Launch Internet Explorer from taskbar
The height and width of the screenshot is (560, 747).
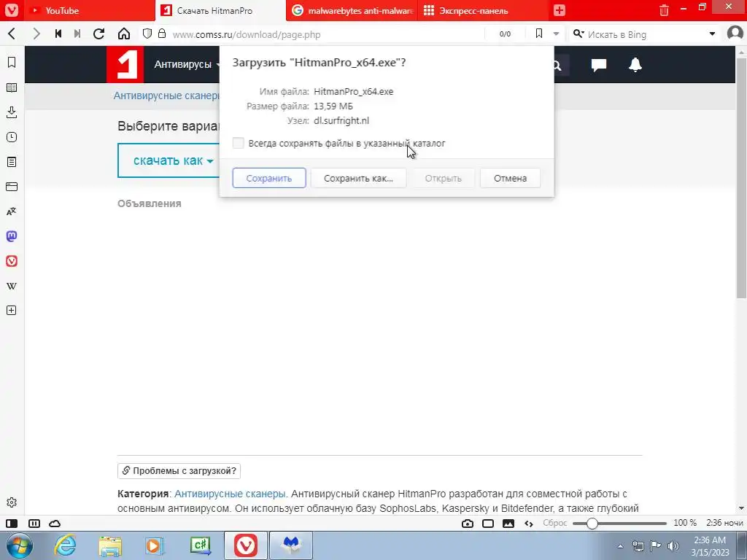click(65, 545)
